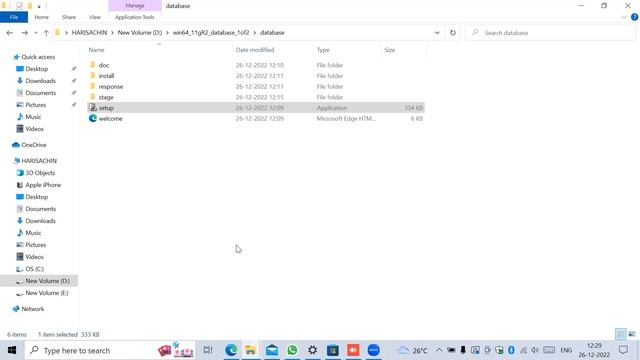Show hidden system tray icons

439,350
